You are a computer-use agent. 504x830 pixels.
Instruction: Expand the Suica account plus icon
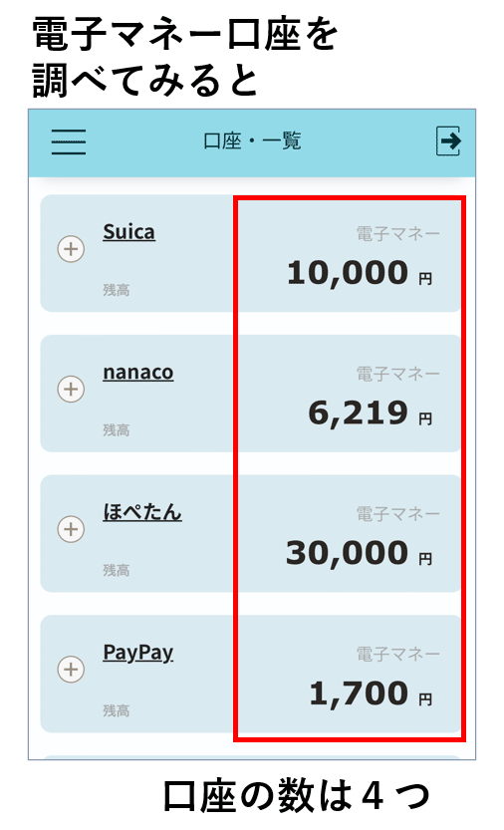(71, 249)
